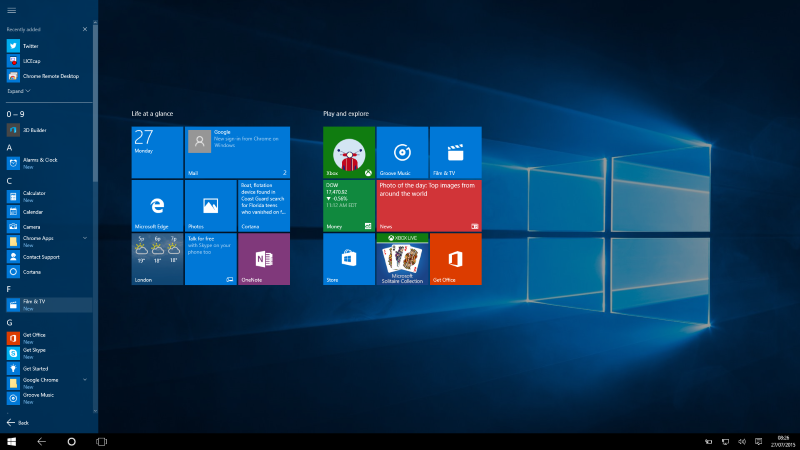Open the Get Office tile
The width and height of the screenshot is (800, 450).
click(456, 259)
